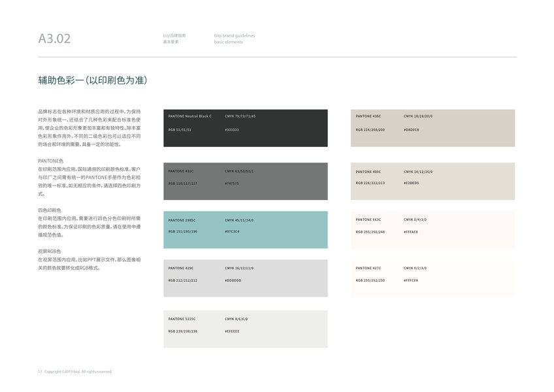554x392 pixels.
Task: Click the text "RGB 255/252/250"
Action: tap(370, 280)
